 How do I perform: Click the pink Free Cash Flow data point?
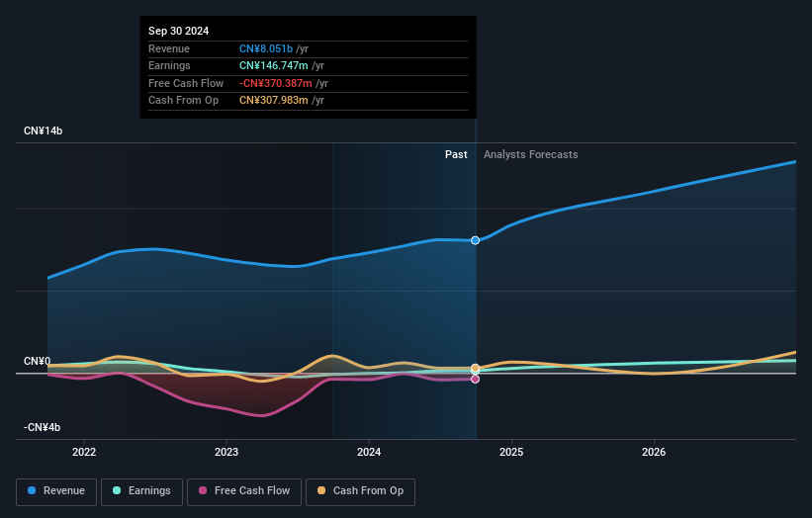[475, 380]
